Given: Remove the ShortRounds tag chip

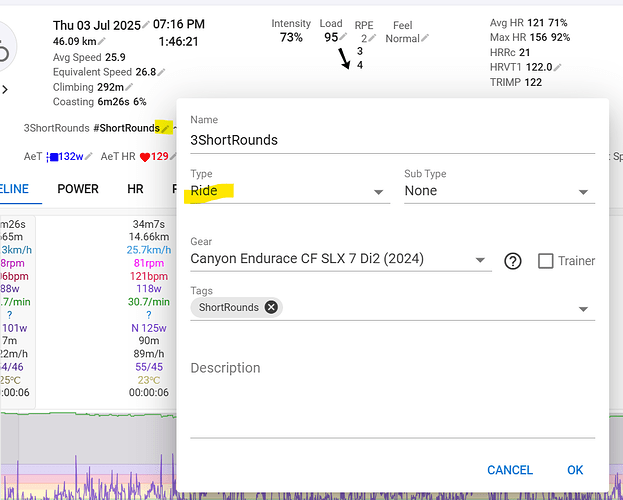Looking at the screenshot, I should (271, 308).
